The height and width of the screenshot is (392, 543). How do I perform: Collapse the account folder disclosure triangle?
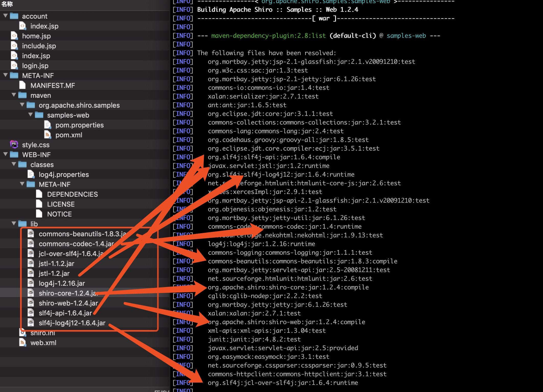pos(5,16)
